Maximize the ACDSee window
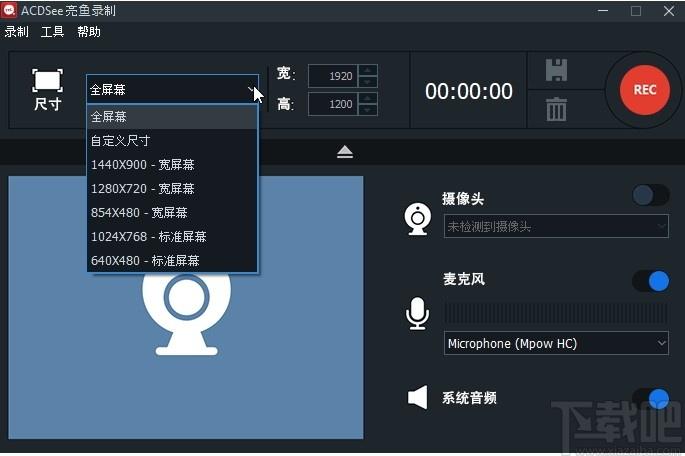The image size is (685, 456). [636, 10]
